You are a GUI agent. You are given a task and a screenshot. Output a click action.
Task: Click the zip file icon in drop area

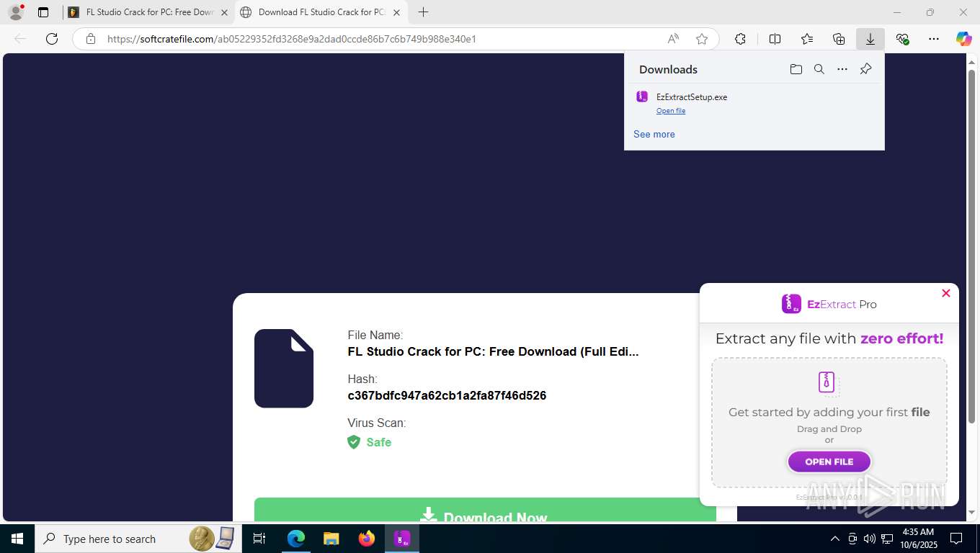(828, 383)
